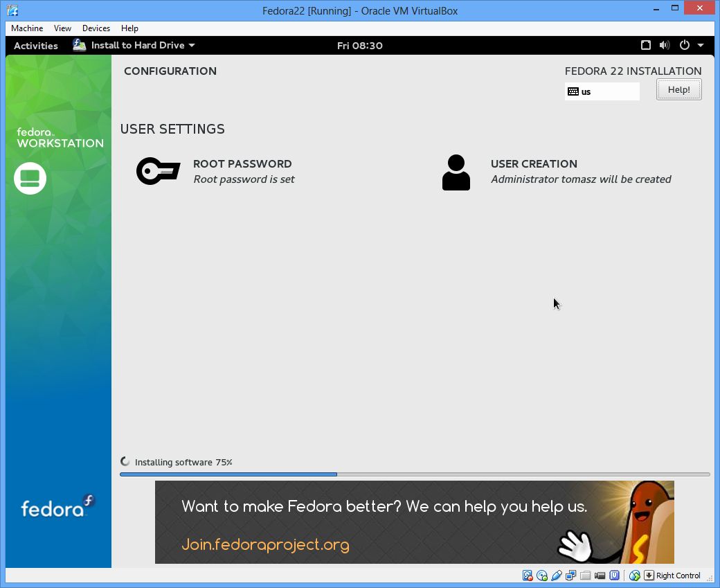This screenshot has width=720, height=588.
Task: Open the USER CREATION person icon
Action: 456,172
